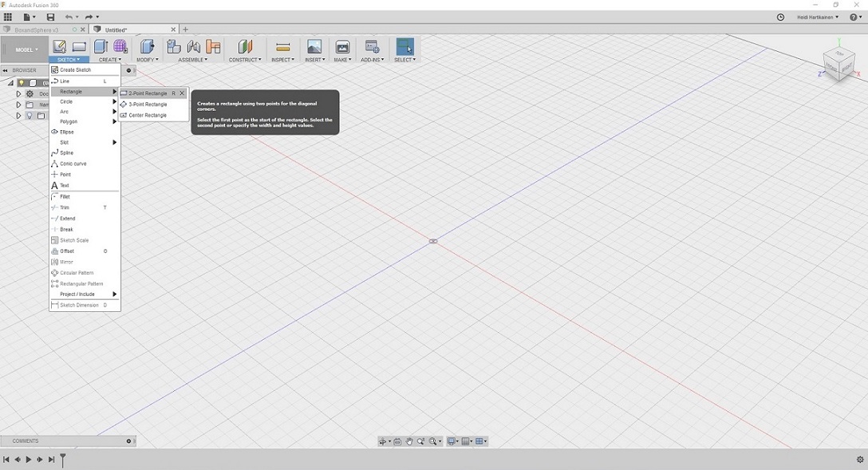Click the Grid and Snaps icon
The height and width of the screenshot is (470, 868).
466,441
